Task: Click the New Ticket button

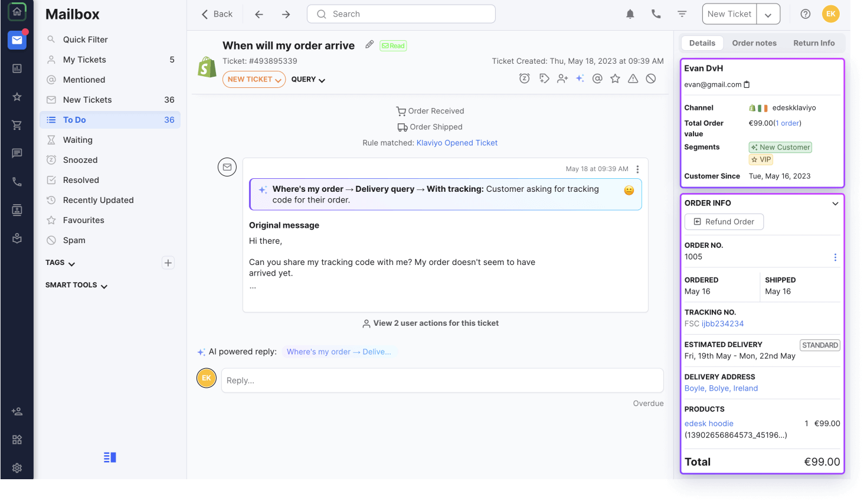Action: (729, 14)
